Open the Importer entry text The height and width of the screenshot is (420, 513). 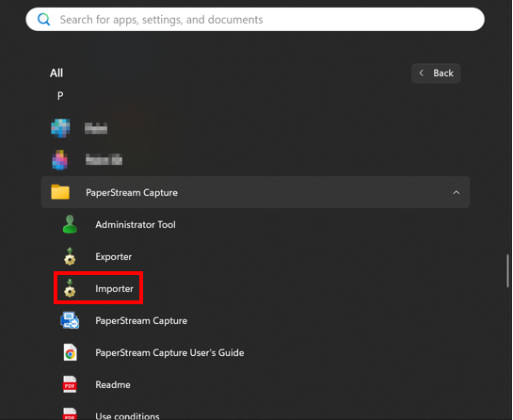(115, 289)
